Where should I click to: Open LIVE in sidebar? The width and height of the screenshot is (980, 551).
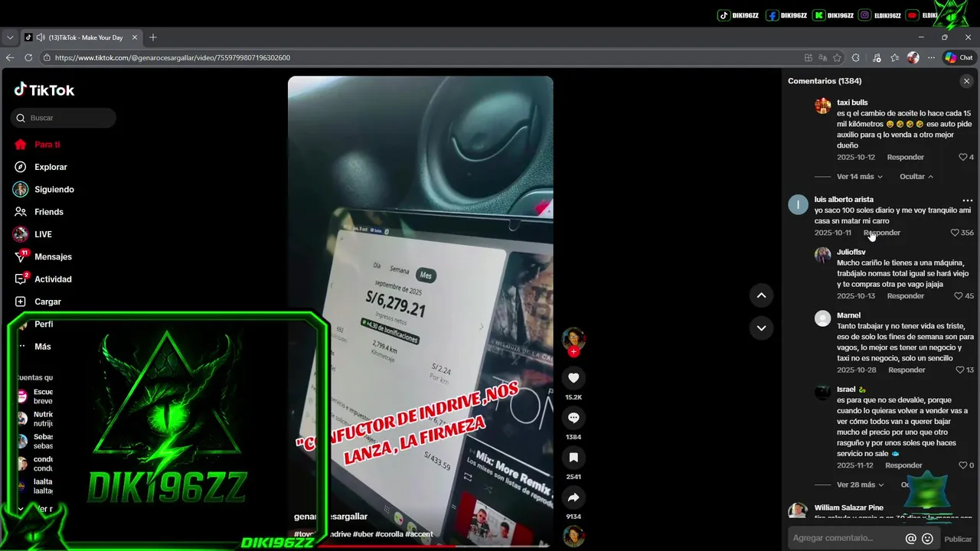pyautogui.click(x=33, y=234)
